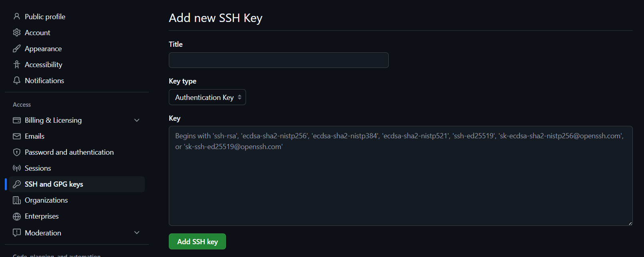Go to the Moderation settings item

[43, 233]
